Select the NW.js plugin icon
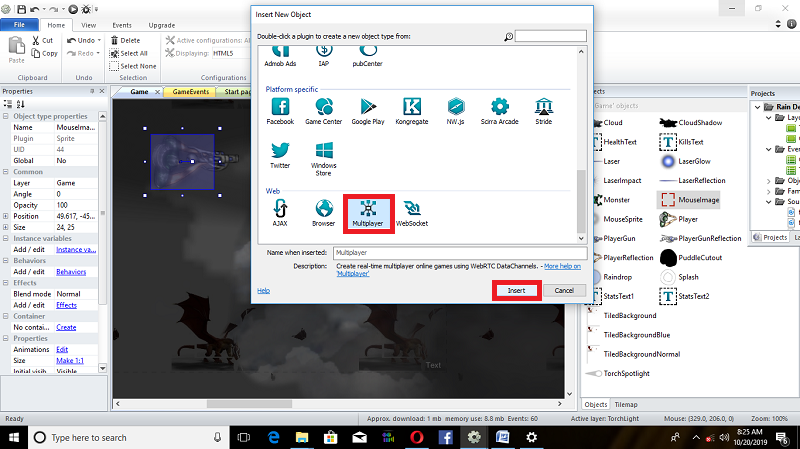The width and height of the screenshot is (800, 449). coord(456,107)
